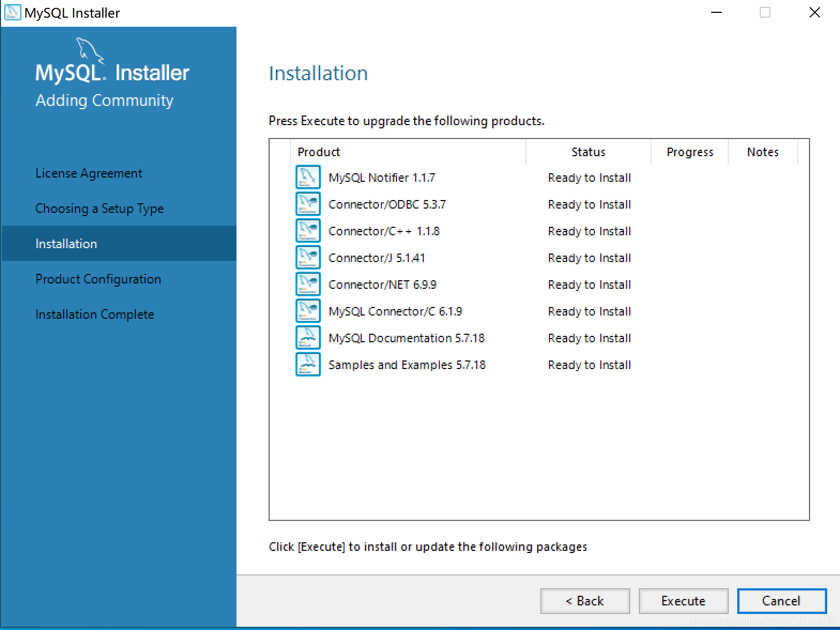
Task: Open the Installation Complete step
Action: [x=95, y=314]
